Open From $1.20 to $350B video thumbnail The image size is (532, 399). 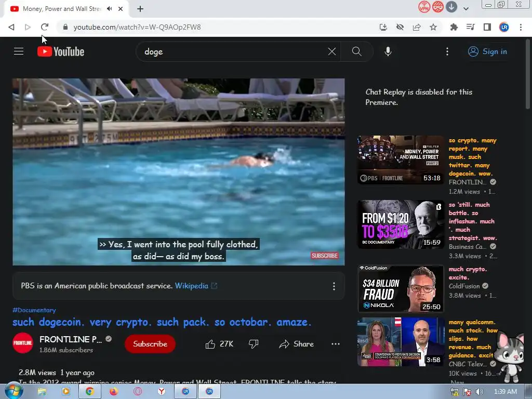coord(401,224)
